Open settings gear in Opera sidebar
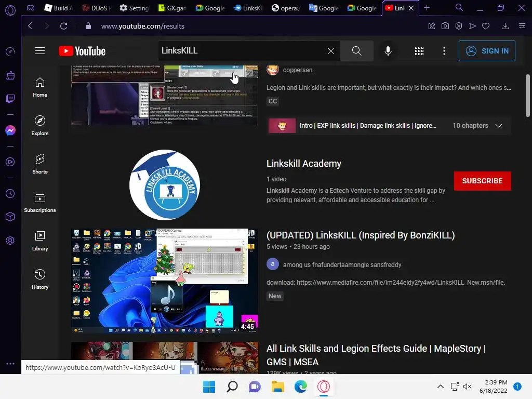The height and width of the screenshot is (399, 532). pyautogui.click(x=10, y=241)
